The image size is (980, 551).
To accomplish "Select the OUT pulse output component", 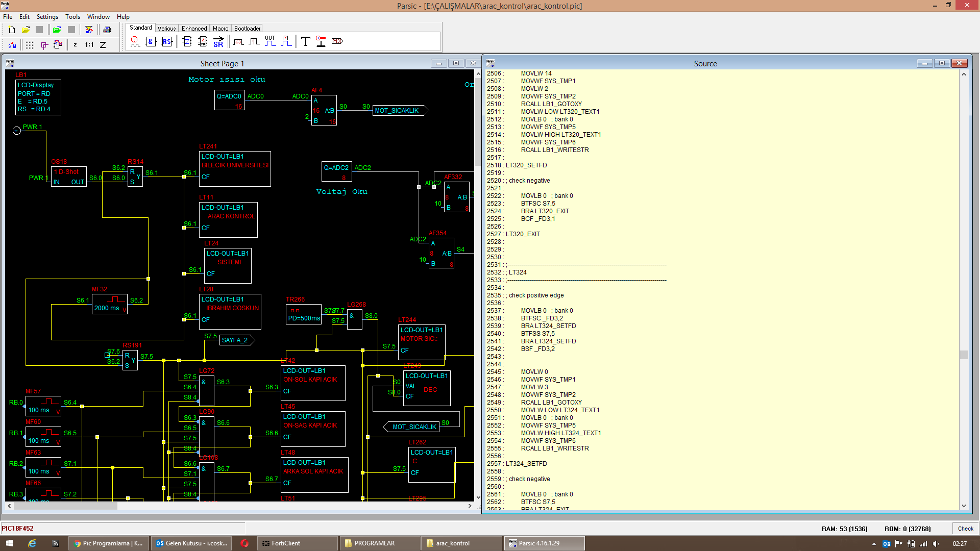I will [270, 41].
